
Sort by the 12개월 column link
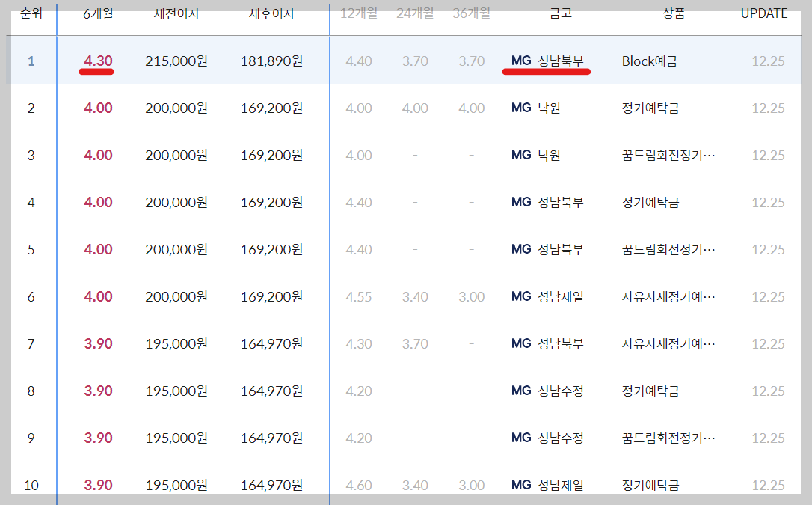358,13
